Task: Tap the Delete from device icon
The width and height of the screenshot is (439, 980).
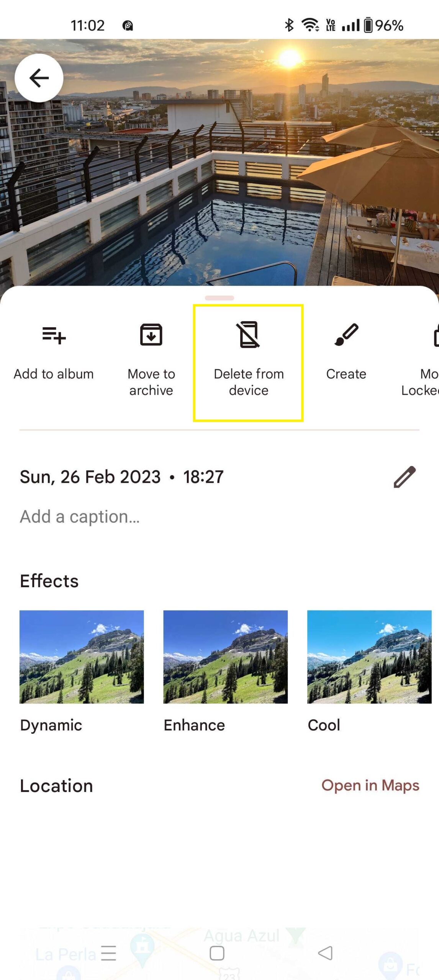Action: point(249,335)
